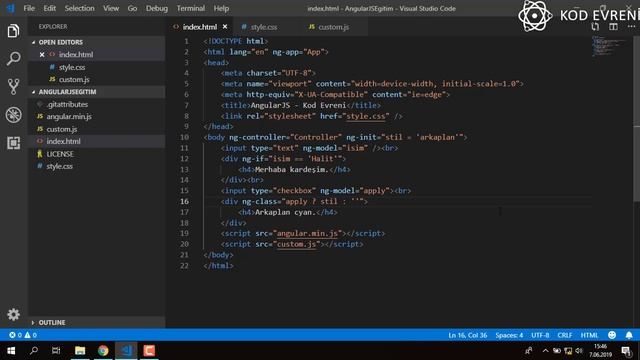Open the Explorer view in activity bar

[13, 31]
